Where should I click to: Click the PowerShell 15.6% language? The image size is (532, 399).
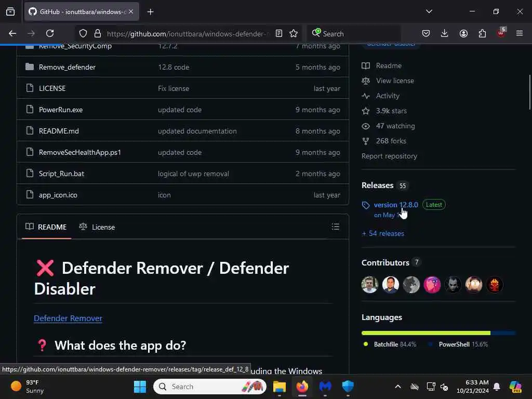coord(458,344)
